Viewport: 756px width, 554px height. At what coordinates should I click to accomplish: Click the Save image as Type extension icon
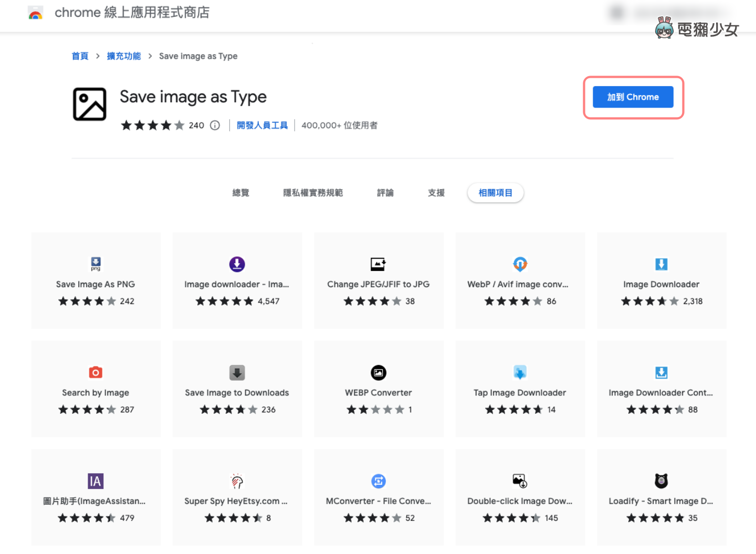[x=89, y=104]
